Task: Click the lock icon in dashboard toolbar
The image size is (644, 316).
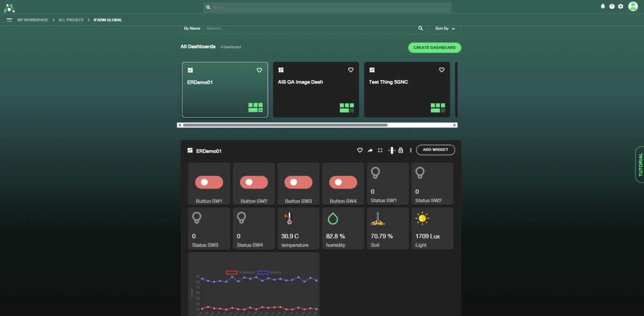Action: 400,150
